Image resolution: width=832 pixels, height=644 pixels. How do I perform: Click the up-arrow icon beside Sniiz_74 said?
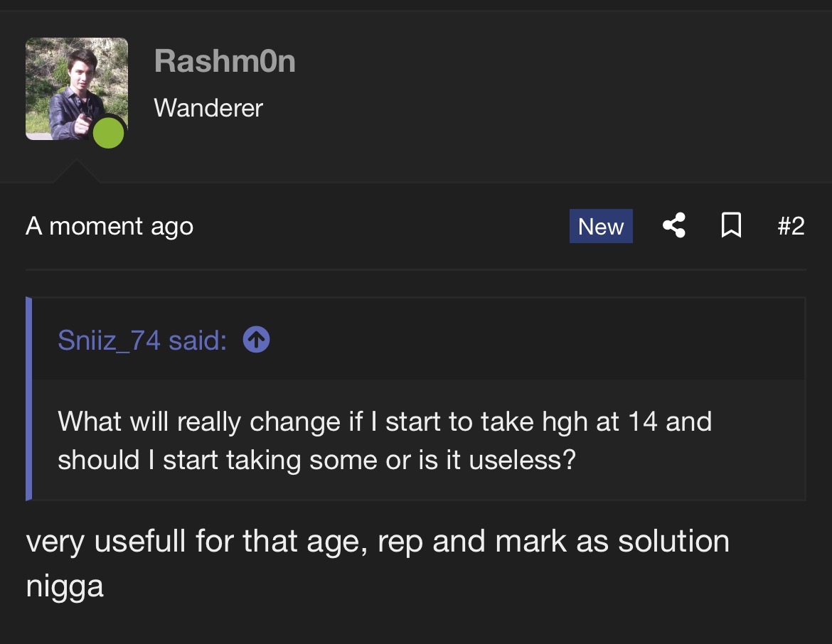pos(256,340)
